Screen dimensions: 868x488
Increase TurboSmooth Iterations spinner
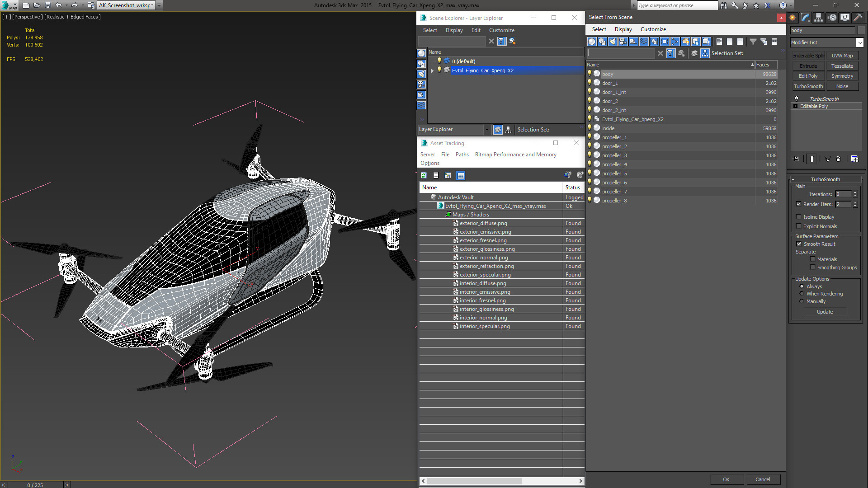pos(855,192)
